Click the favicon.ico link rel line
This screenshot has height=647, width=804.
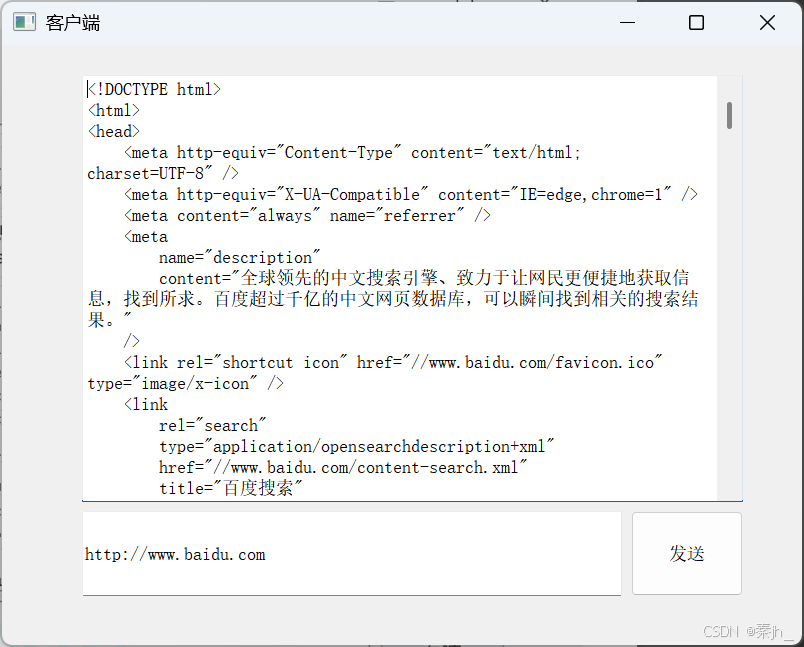pos(393,363)
